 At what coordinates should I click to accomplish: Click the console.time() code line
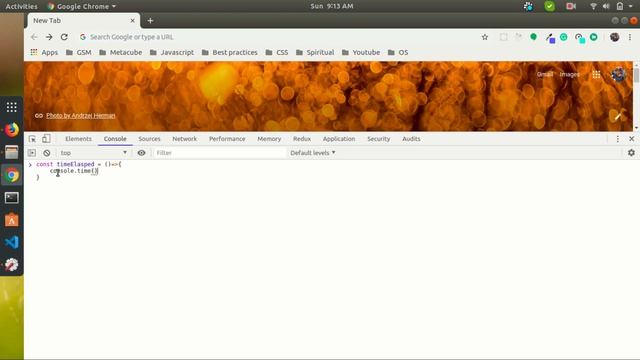coord(74,171)
